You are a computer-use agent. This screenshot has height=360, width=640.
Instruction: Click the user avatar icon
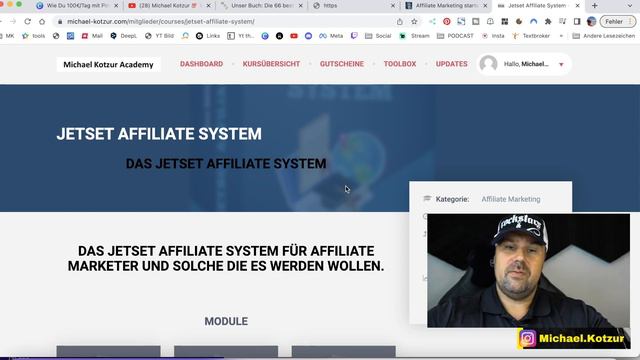point(489,64)
